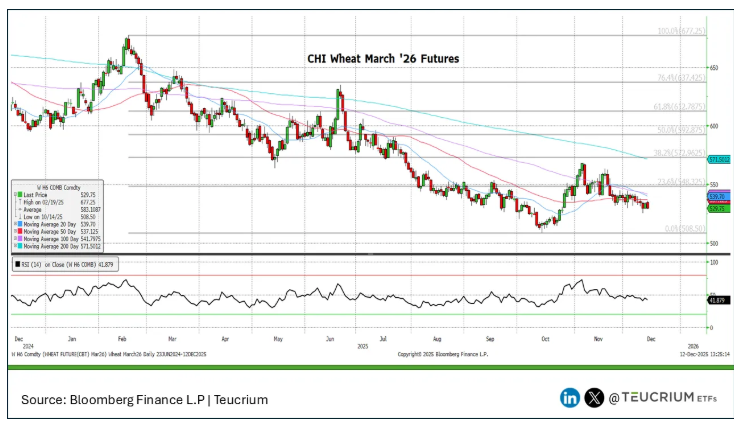
Task: Click the 61.8% Fibonacci retracement label
Action: click(681, 105)
